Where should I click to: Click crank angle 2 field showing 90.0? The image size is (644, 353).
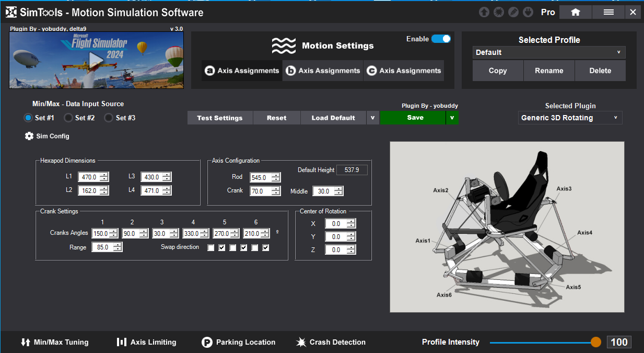pyautogui.click(x=136, y=234)
